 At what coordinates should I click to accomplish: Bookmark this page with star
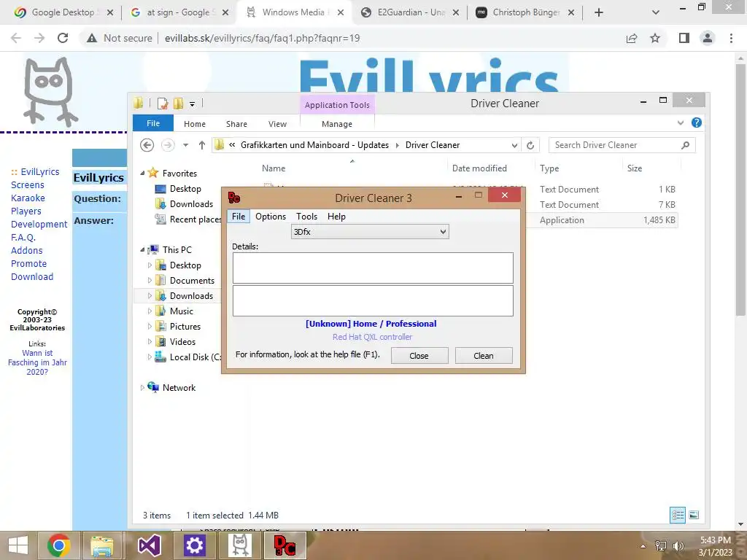tap(655, 38)
